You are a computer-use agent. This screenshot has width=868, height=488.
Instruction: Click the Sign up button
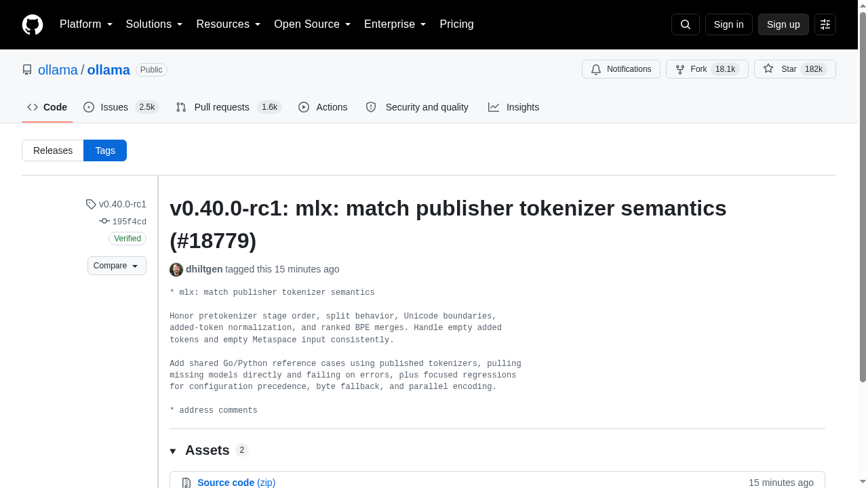tap(783, 24)
